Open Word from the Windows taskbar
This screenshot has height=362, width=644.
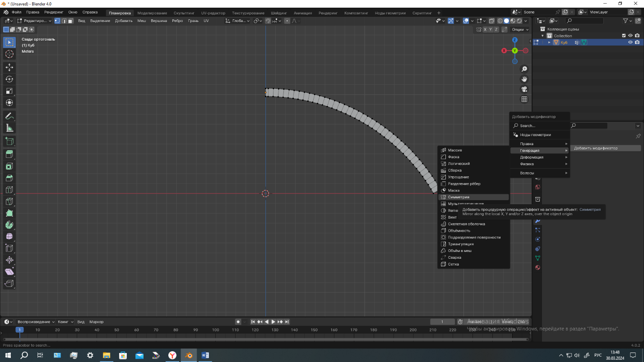tap(205, 355)
